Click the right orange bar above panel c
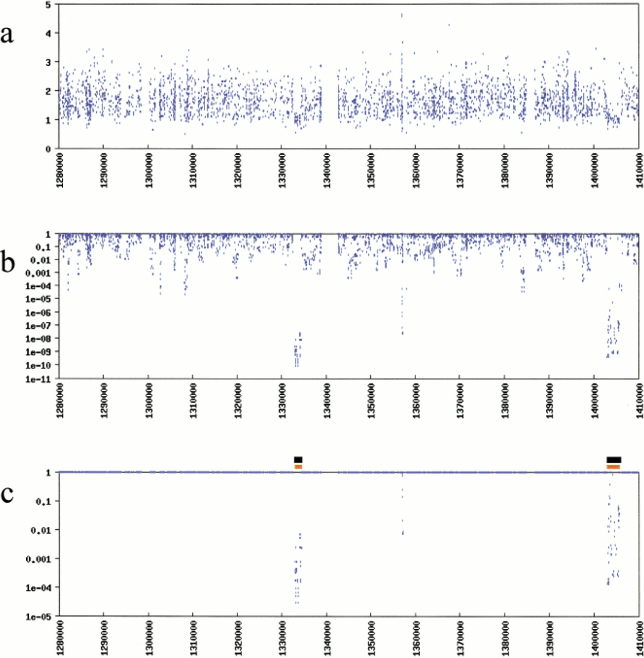The height and width of the screenshot is (658, 644). point(613,466)
